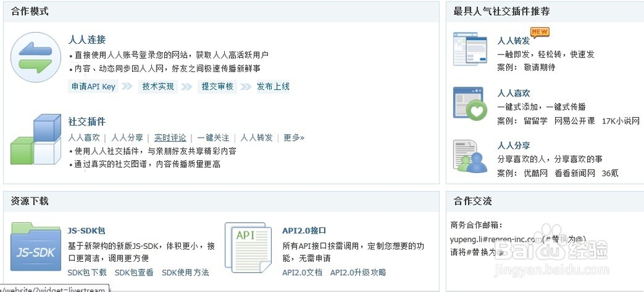Visit the 优酷网 case example

coord(536,174)
